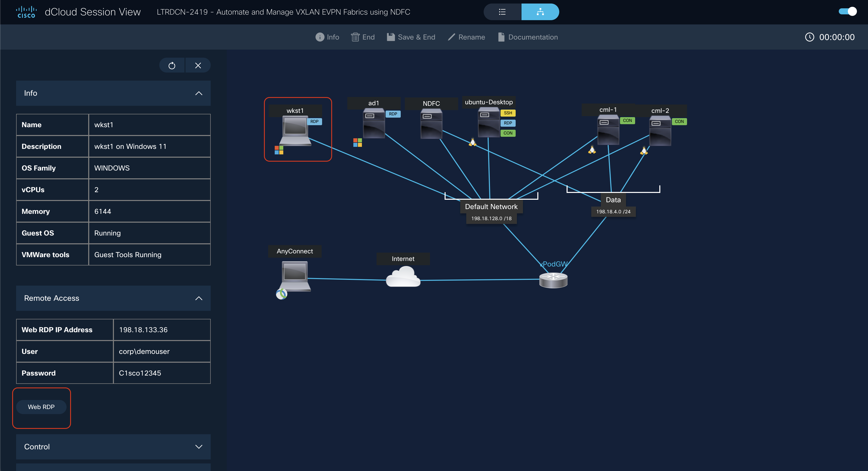Launch Web RDP for wkst1
This screenshot has height=471, width=868.
pos(41,407)
